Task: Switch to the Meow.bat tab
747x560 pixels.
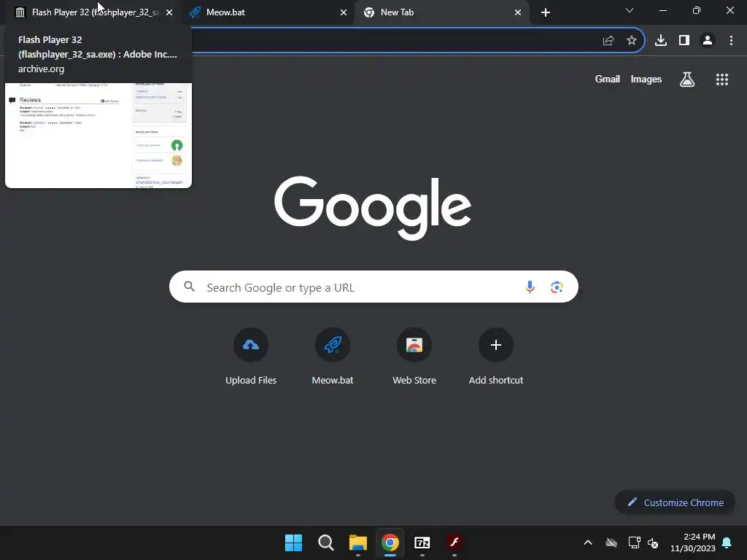Action: (x=267, y=12)
